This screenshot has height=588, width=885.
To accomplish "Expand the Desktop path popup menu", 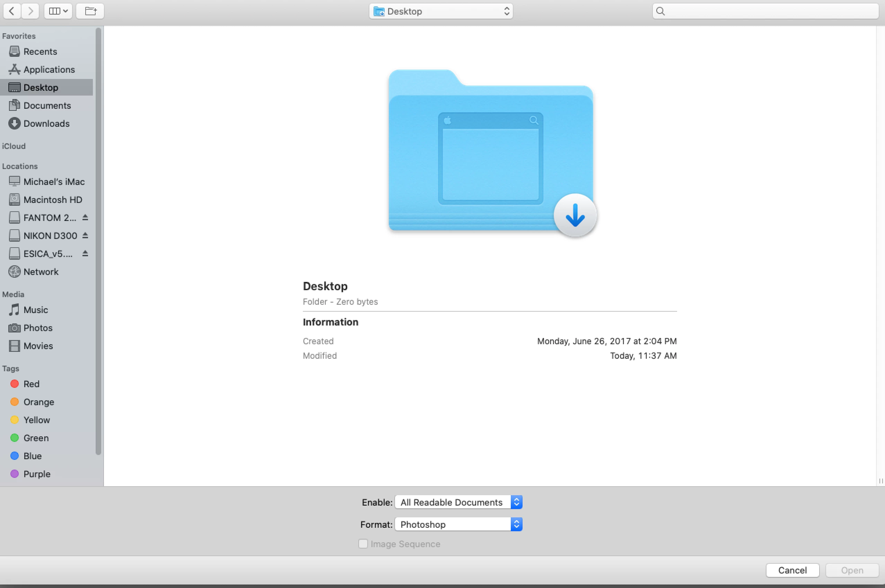I will click(441, 11).
